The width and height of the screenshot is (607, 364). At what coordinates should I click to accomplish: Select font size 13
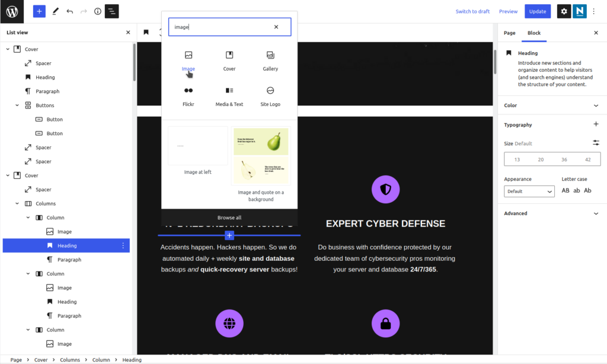click(517, 159)
